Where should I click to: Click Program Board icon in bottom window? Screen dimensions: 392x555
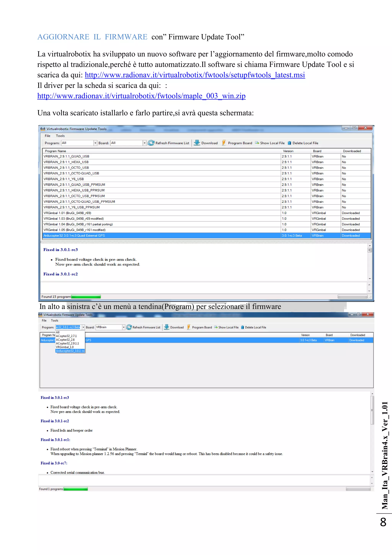(189, 327)
